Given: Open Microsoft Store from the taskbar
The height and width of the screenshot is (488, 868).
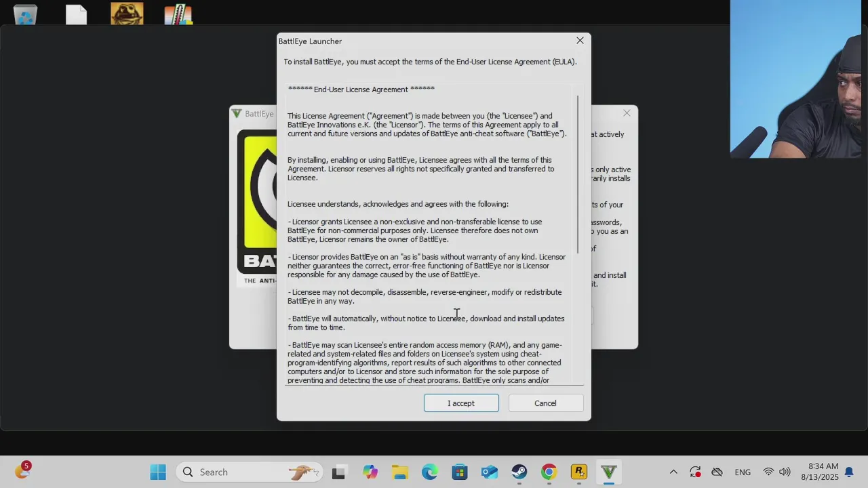Looking at the screenshot, I should tap(460, 472).
